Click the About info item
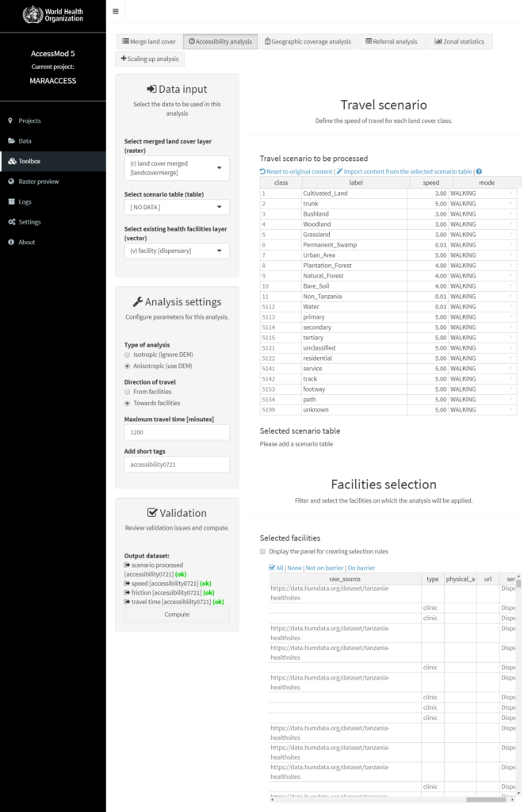 [x=26, y=242]
